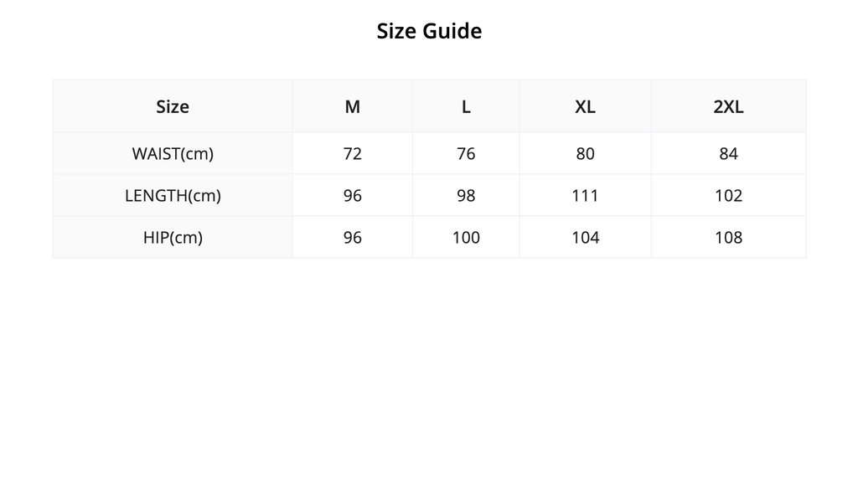Click length value 98 for size L
Image resolution: width=858 pixels, height=504 pixels.
pos(466,196)
